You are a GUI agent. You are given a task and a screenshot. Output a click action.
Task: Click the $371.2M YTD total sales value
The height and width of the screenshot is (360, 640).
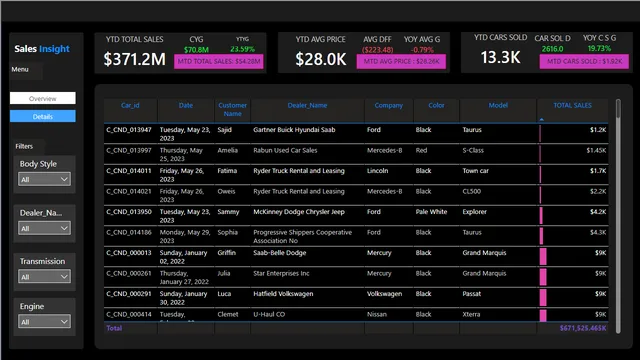coord(134,59)
